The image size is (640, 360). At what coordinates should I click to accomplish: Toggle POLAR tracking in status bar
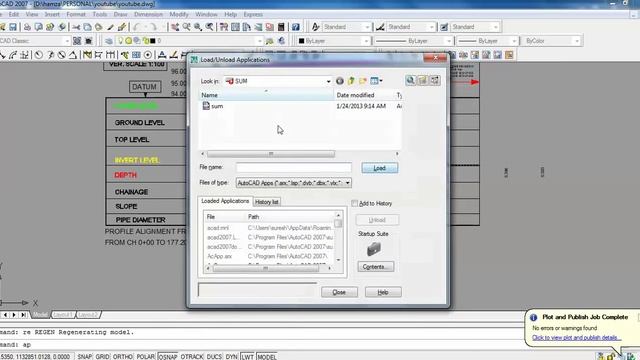coord(145,357)
